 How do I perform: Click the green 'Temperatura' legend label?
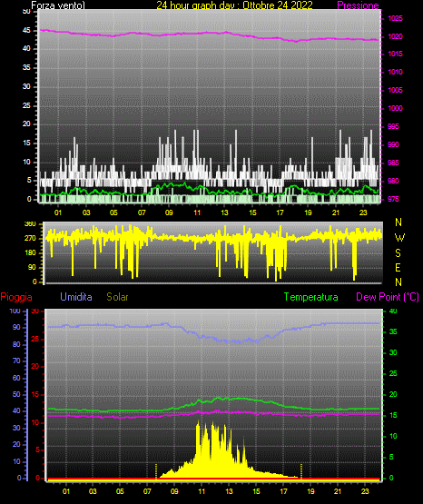coord(311,297)
